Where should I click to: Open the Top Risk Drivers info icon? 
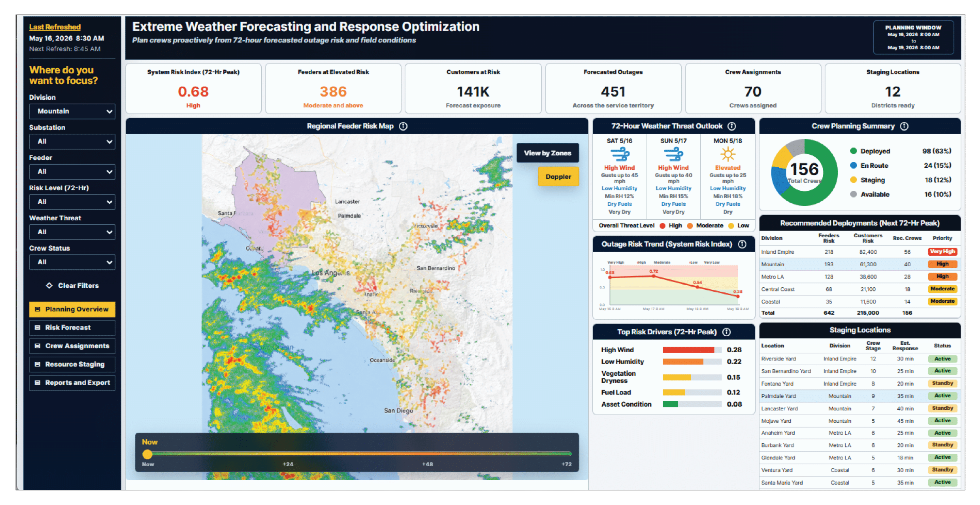pyautogui.click(x=726, y=332)
